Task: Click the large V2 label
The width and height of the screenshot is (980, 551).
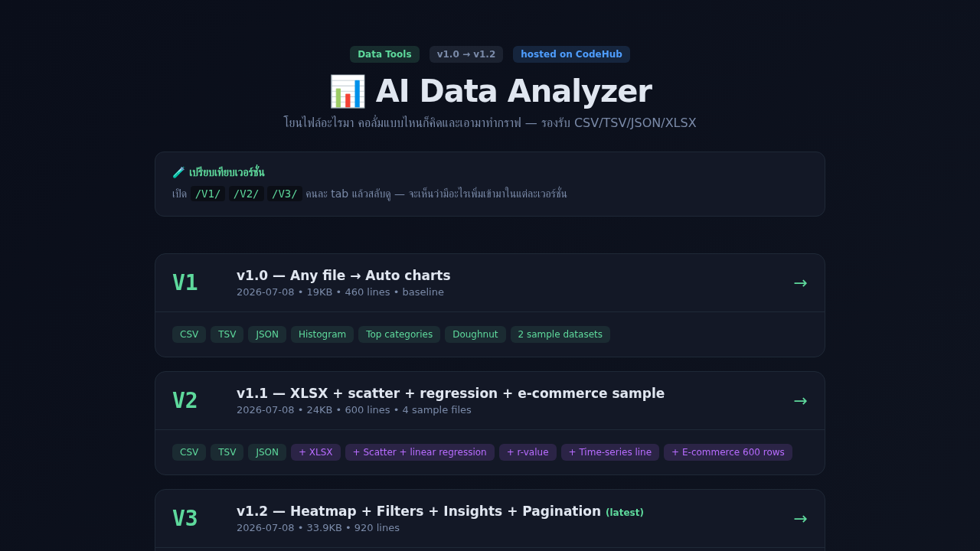Action: (185, 401)
